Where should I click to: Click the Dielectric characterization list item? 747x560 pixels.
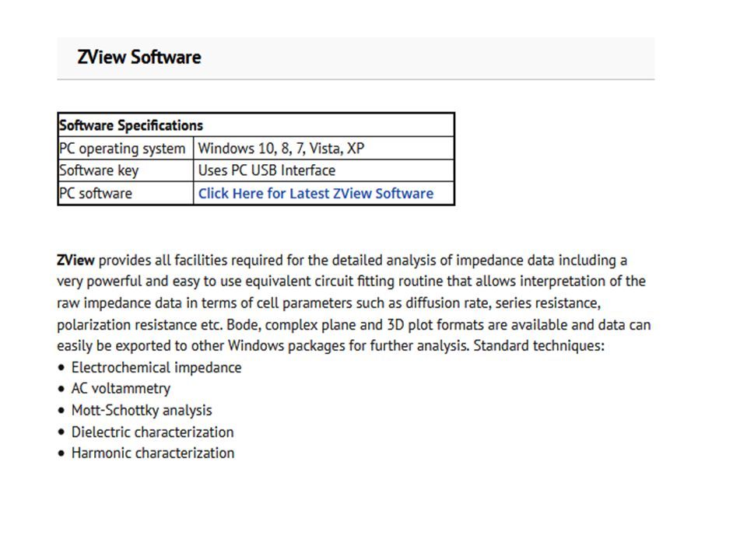(x=153, y=432)
